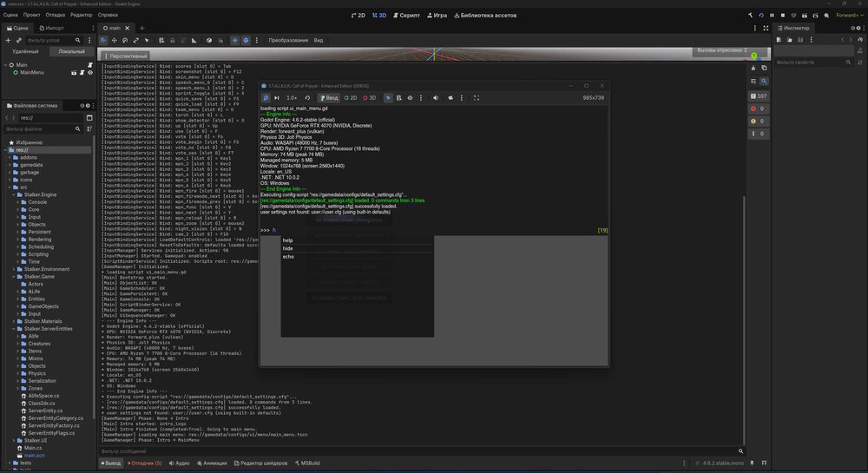The height and width of the screenshot is (473, 868).
Task: Clear output with the broom icon
Action: pyautogui.click(x=753, y=68)
